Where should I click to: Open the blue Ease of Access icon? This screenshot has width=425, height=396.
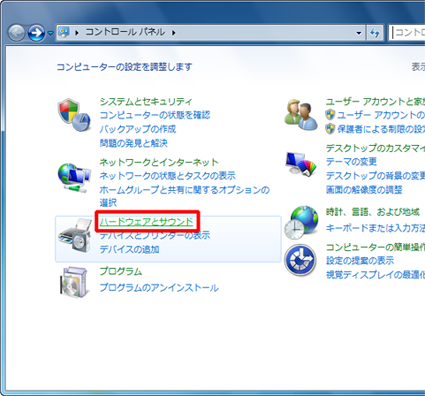point(300,260)
